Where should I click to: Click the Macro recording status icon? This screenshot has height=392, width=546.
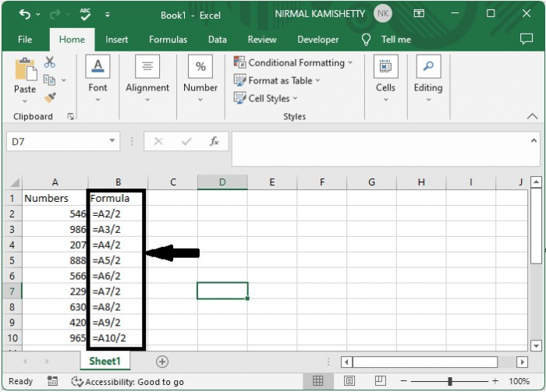(52, 381)
